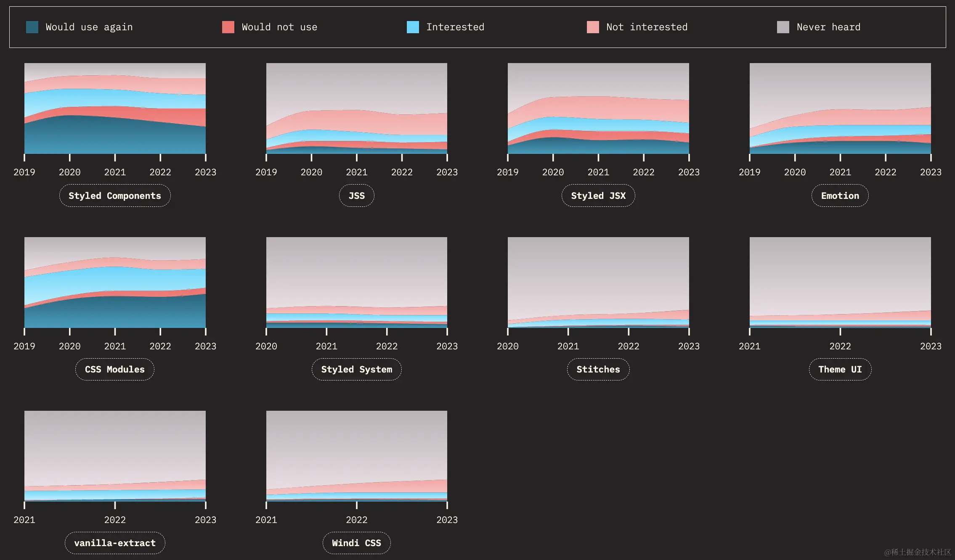Screen dimensions: 955x560
Task: Click the Styled Components area chart
Action: click(x=115, y=108)
